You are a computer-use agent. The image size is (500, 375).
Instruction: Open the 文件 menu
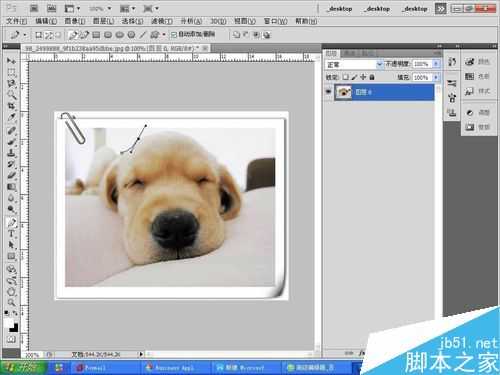click(16, 21)
